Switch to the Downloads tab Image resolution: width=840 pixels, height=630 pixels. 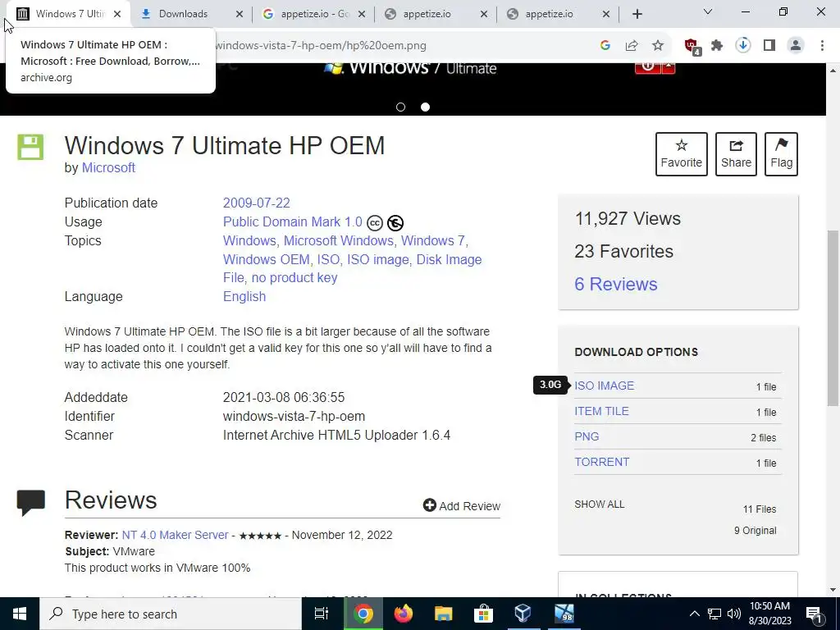pyautogui.click(x=183, y=15)
